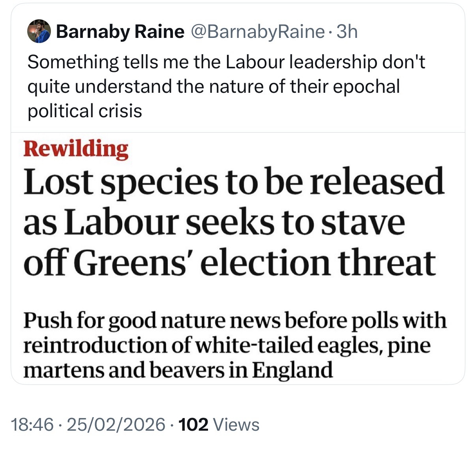Click 'political crisis' in the tweet text
This screenshot has width=476, height=452.
(x=84, y=111)
